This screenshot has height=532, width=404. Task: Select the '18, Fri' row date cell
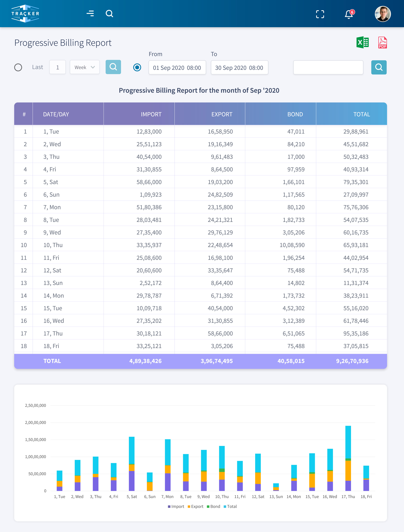51,346
